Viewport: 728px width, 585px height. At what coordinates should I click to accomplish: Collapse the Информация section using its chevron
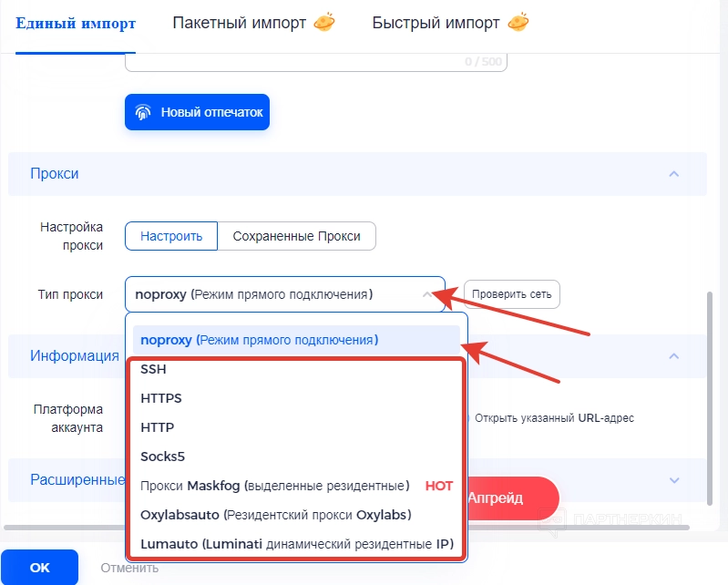(673, 356)
